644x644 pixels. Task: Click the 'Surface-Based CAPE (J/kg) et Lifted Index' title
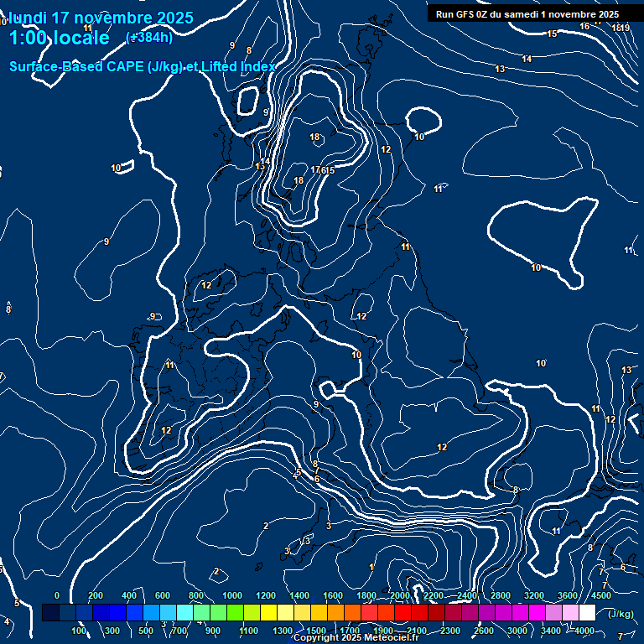(x=142, y=66)
